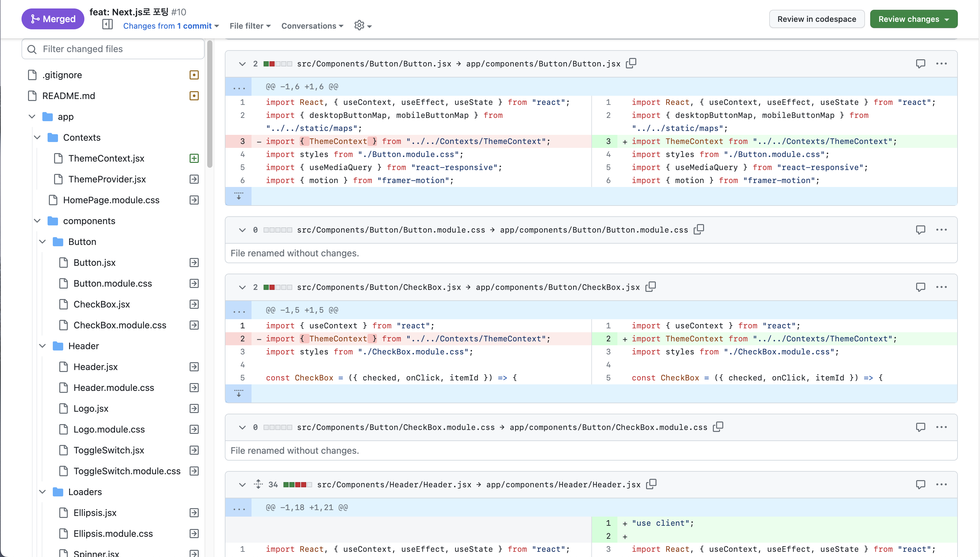The height and width of the screenshot is (557, 980).
Task: Open the Review changes dropdown
Action: click(914, 19)
